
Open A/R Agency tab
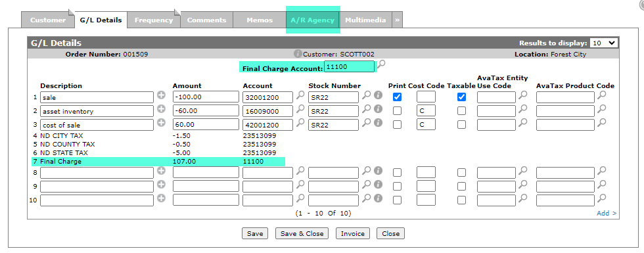pos(313,20)
